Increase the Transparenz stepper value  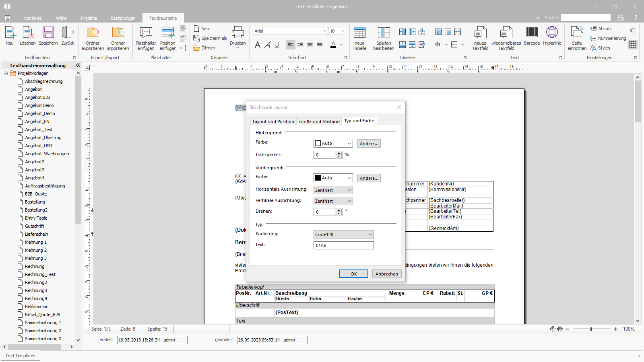point(339,153)
